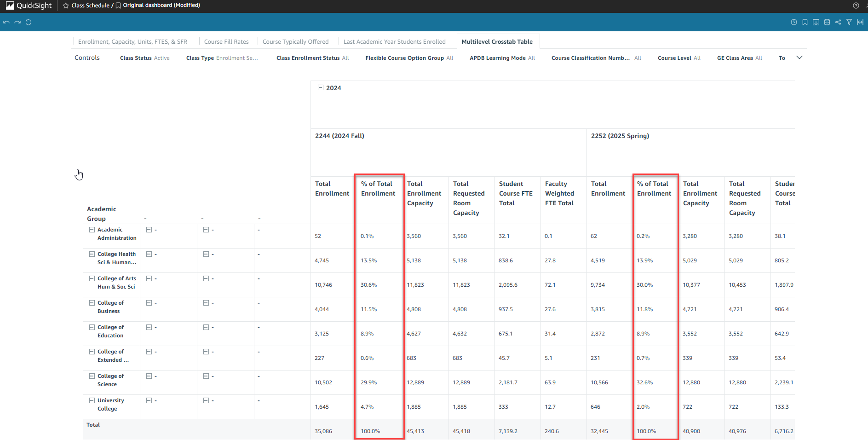
Task: Click the 2252 (2025 Spring) column header
Action: 620,136
